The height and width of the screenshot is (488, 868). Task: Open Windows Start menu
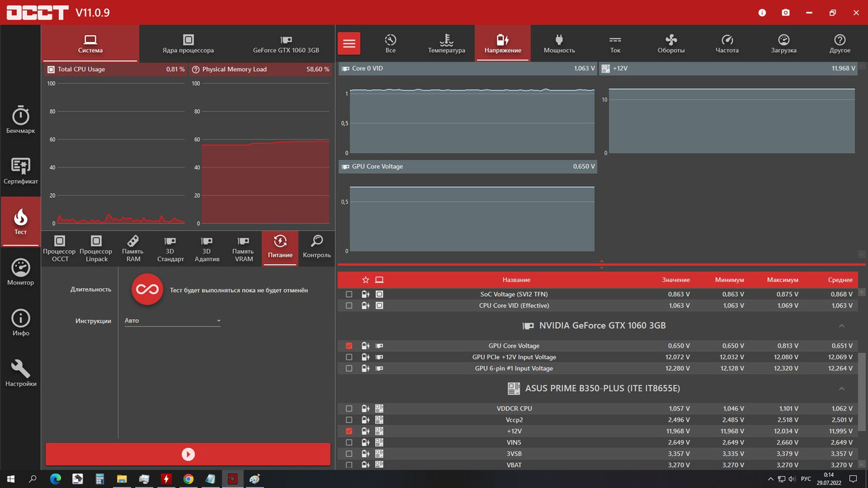(x=11, y=479)
